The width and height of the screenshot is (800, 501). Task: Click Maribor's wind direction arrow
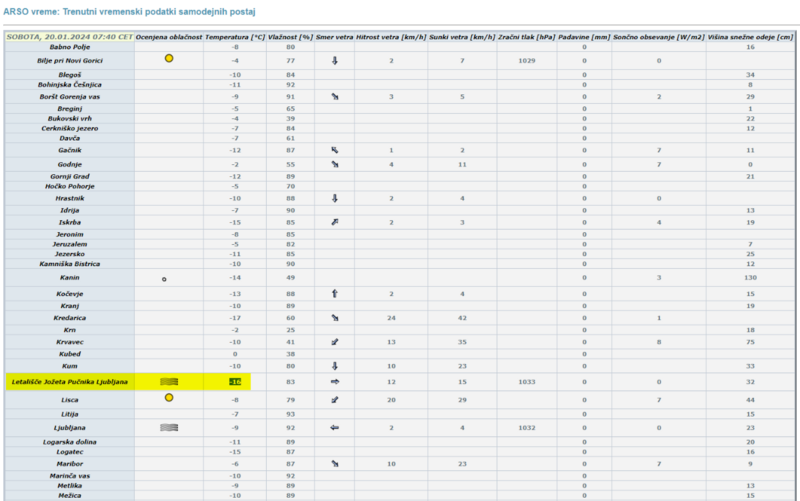[335, 464]
